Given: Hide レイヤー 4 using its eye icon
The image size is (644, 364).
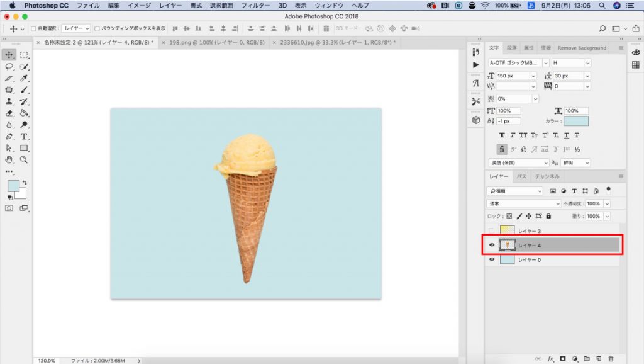Looking at the screenshot, I should pos(492,245).
